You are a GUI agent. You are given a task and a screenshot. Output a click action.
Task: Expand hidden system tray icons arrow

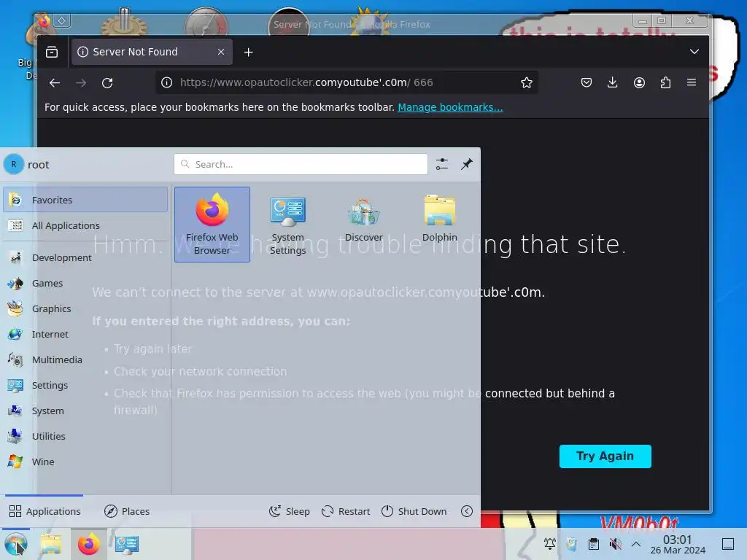[x=636, y=543]
